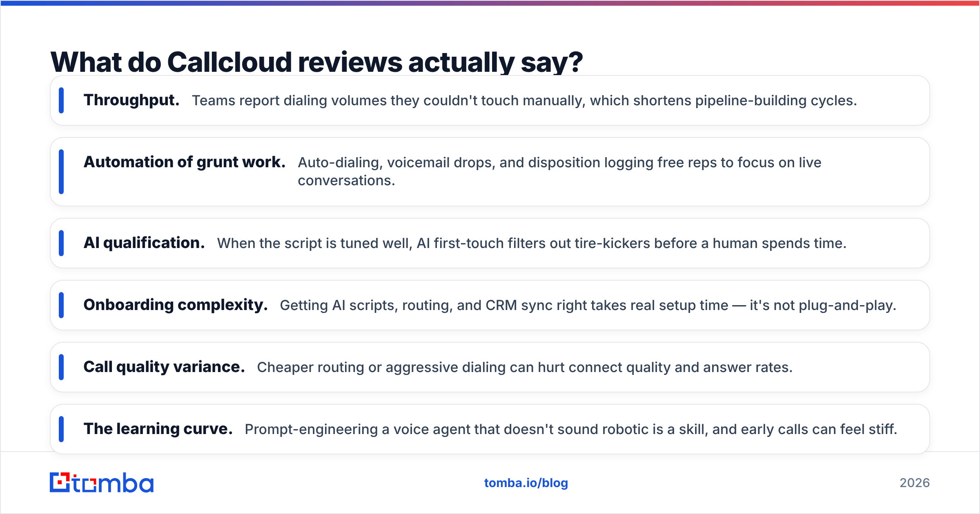Click the "Throughput." bold label

(x=131, y=100)
